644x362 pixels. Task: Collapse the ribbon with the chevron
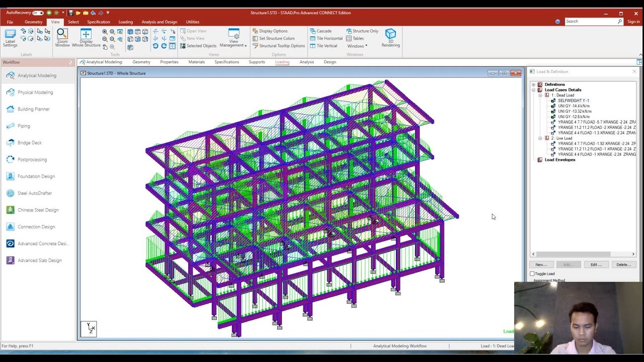pyautogui.click(x=639, y=55)
